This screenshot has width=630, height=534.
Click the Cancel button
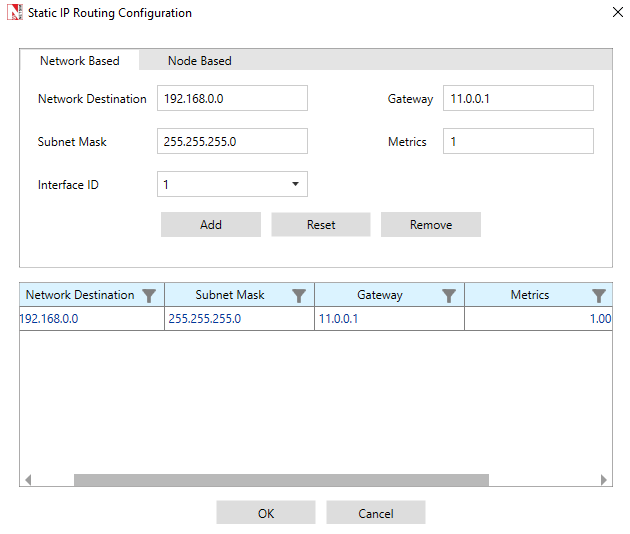click(375, 513)
